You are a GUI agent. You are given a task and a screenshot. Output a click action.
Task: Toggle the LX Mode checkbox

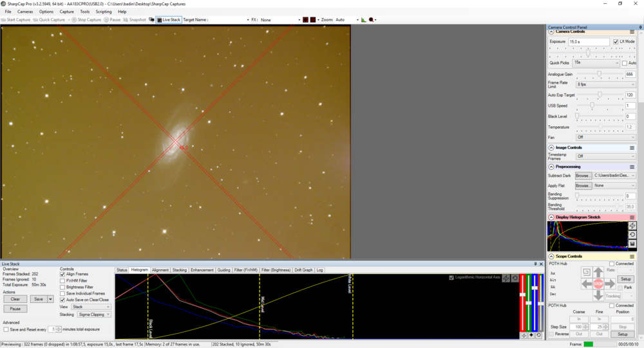pos(616,42)
